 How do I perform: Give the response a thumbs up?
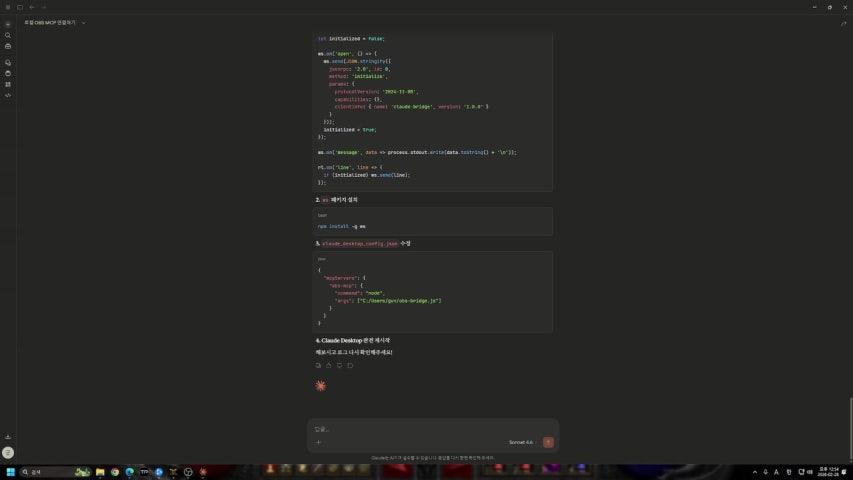328,365
